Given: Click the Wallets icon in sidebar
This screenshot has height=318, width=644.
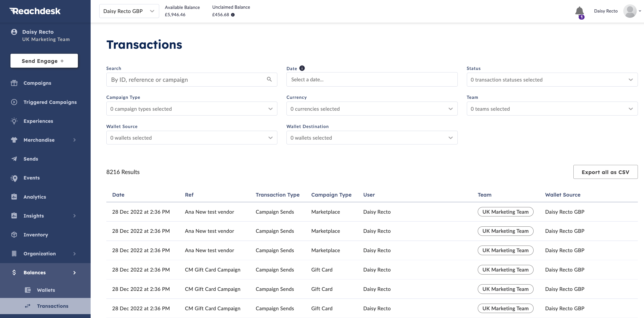Looking at the screenshot, I should point(28,290).
